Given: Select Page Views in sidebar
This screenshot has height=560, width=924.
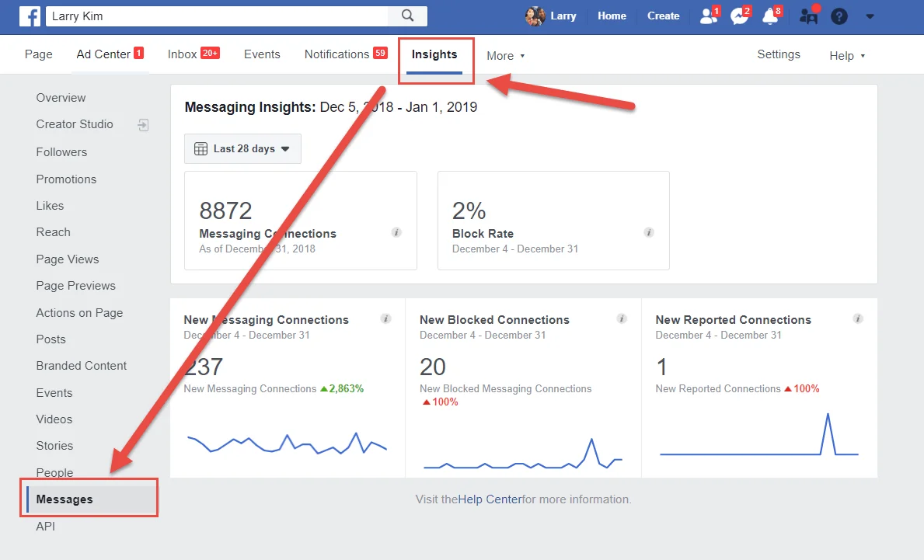Looking at the screenshot, I should click(x=67, y=259).
